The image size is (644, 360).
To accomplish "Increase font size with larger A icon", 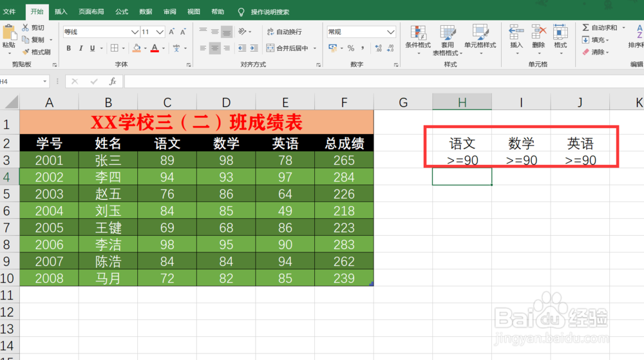I will coord(172,32).
